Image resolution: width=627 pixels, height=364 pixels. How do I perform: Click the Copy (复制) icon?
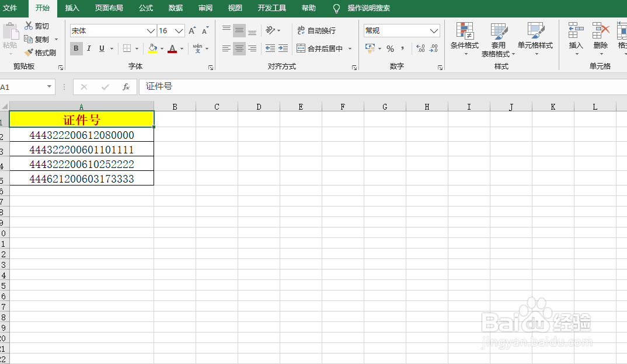click(29, 39)
